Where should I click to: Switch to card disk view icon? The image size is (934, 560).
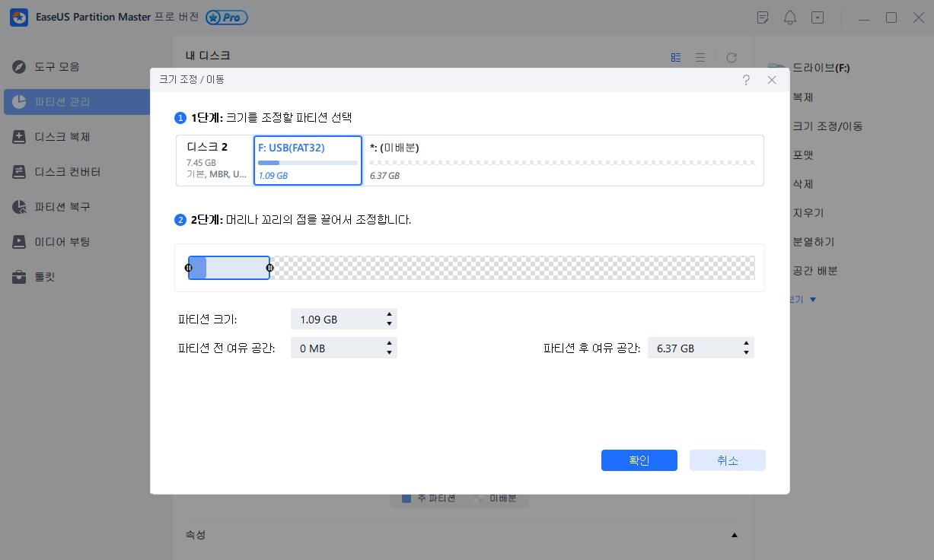click(676, 58)
